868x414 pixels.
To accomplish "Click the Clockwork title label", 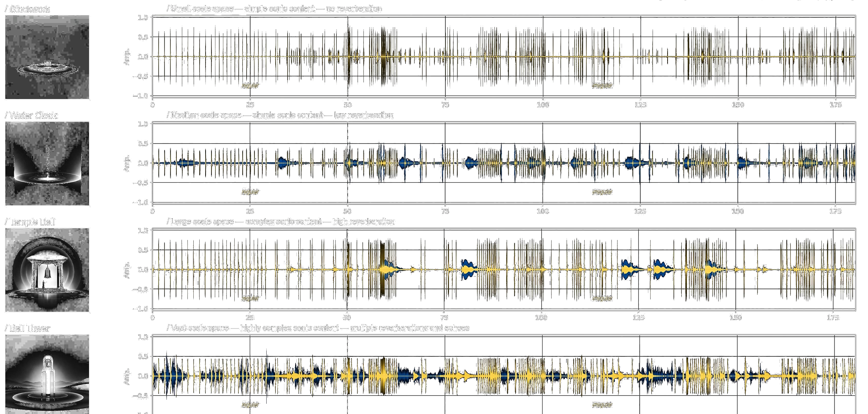I will 28,9.
